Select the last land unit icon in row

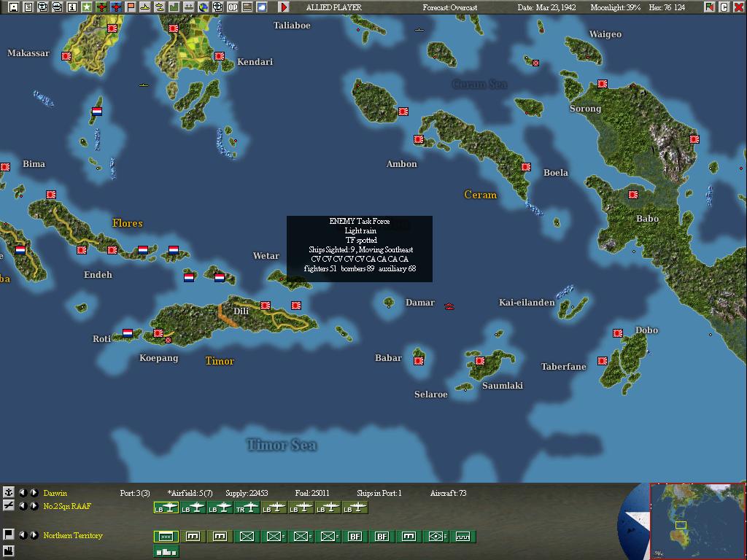[463, 537]
